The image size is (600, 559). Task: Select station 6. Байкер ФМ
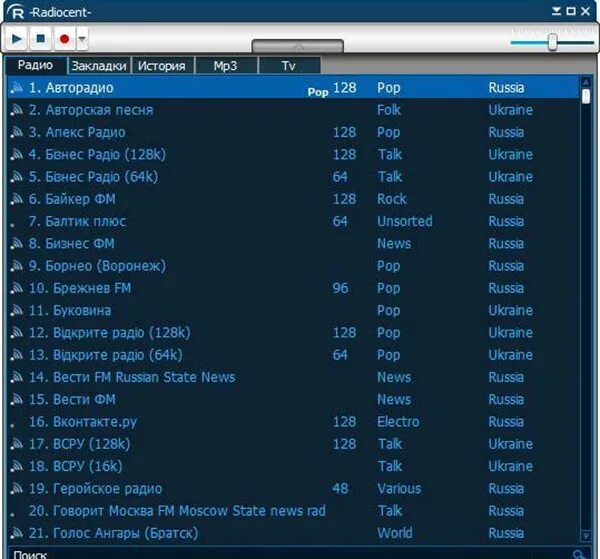coord(293,199)
